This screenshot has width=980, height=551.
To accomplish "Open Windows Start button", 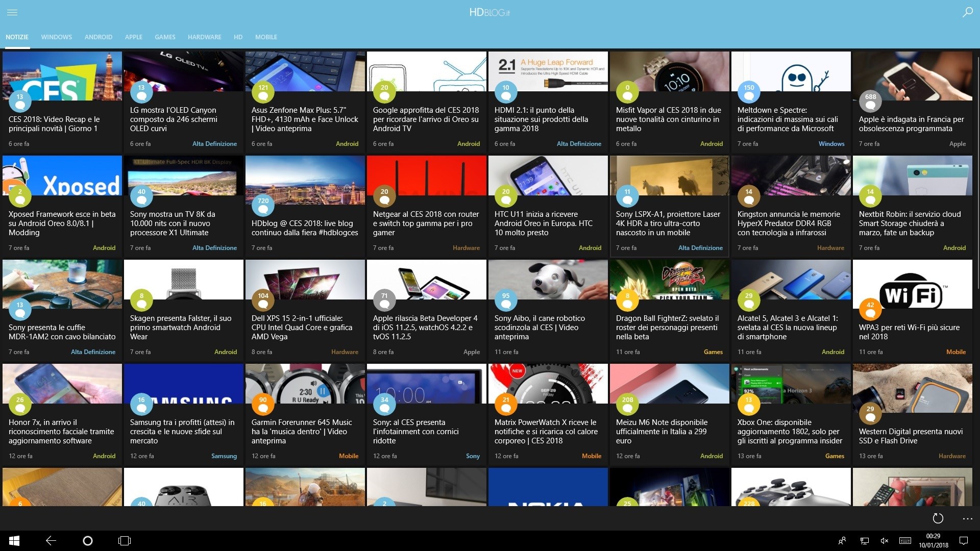I will 14,541.
